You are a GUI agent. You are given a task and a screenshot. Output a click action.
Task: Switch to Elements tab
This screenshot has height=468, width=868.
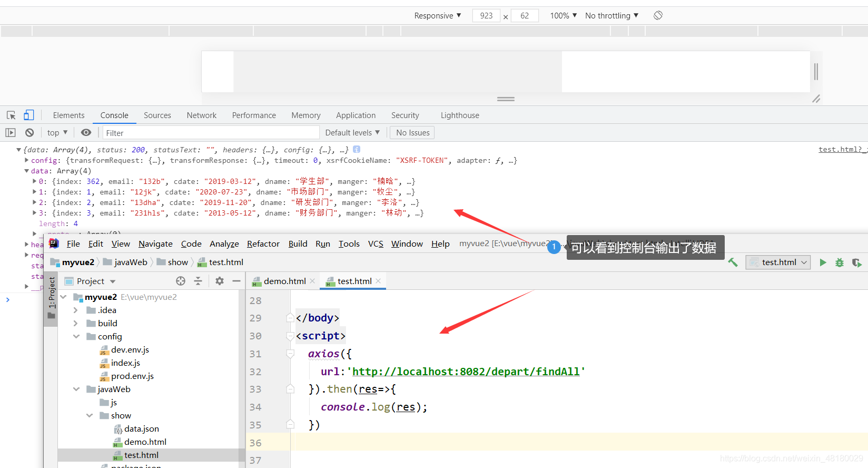click(68, 115)
